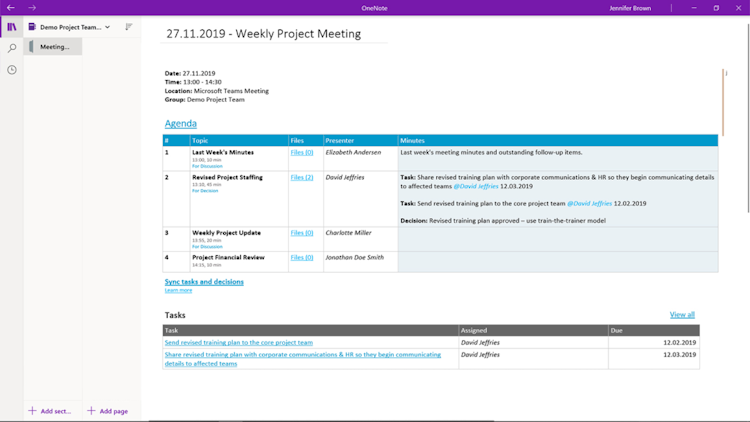Select topic Last Week's Minutes
The image size is (750, 422).
(223, 152)
